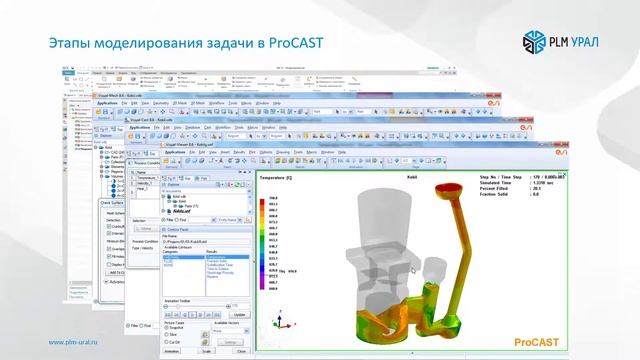The height and width of the screenshot is (360, 640).
Task: Click Explorer tree vertical scrollbar
Action: [x=250, y=203]
